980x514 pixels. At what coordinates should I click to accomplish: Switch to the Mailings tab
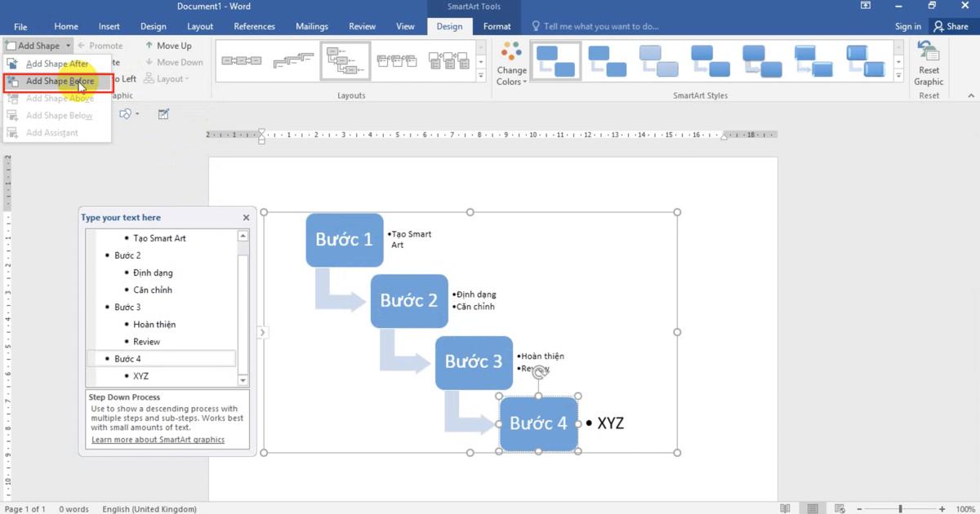(x=312, y=26)
